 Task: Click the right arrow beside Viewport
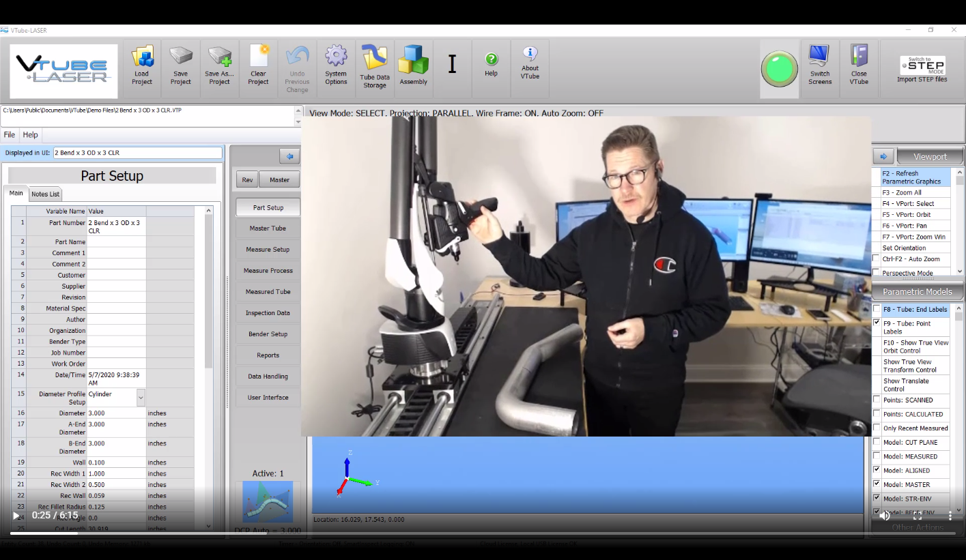point(883,157)
